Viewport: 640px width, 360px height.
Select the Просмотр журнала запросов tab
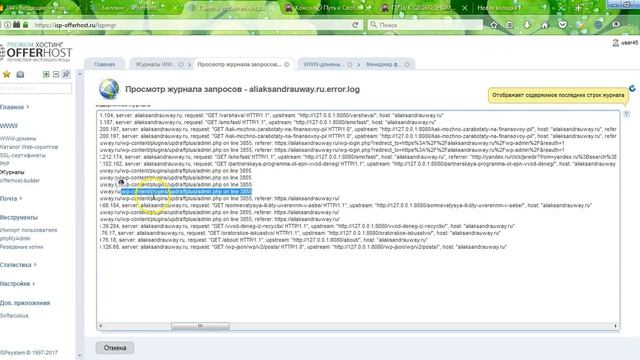tap(239, 64)
